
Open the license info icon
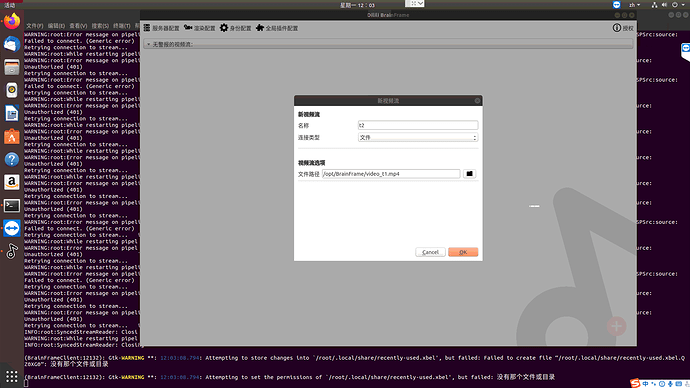617,28
